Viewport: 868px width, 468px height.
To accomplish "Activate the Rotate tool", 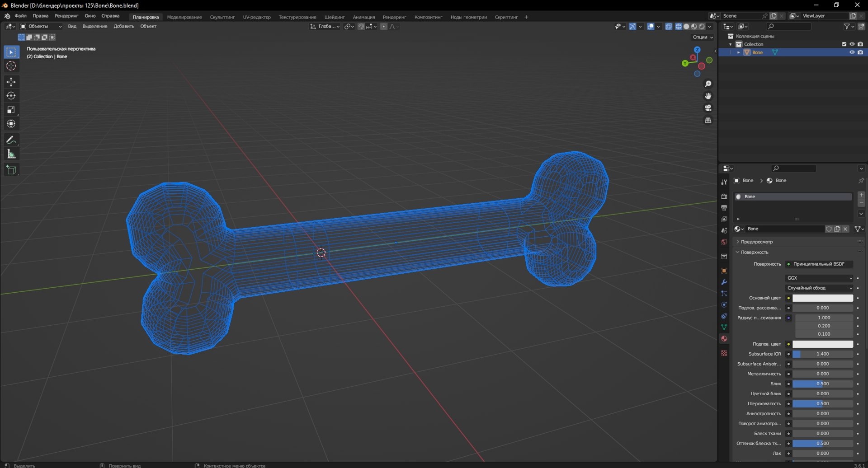I will (11, 96).
